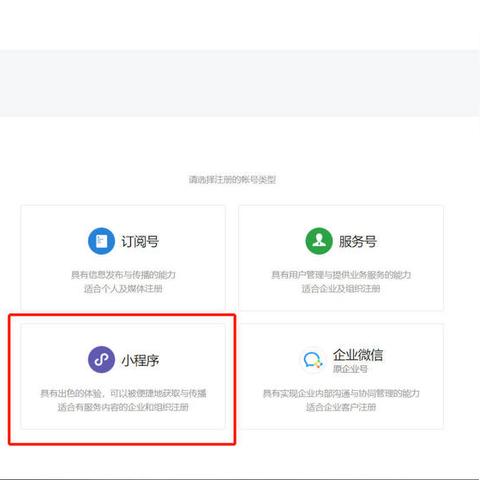Click text 具有信息发布与传播的能力
The image size is (480, 480).
point(123,275)
